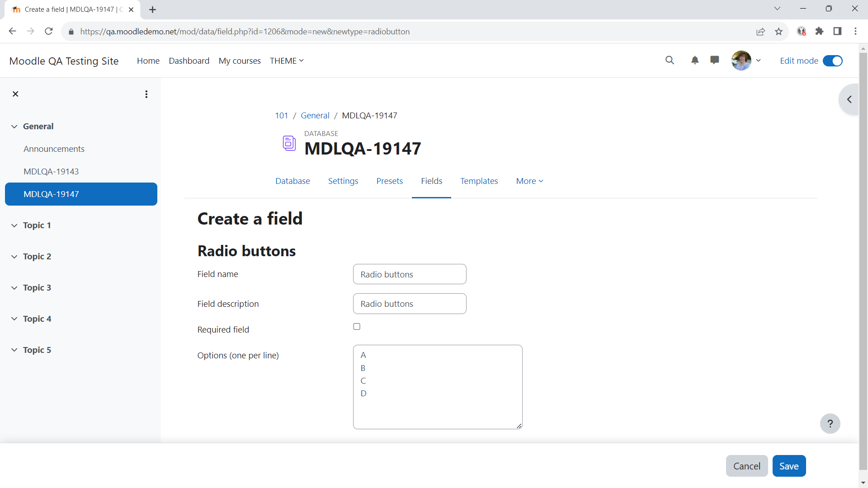Collapse the Topic 3 section chevron
868x488 pixels.
(14, 288)
